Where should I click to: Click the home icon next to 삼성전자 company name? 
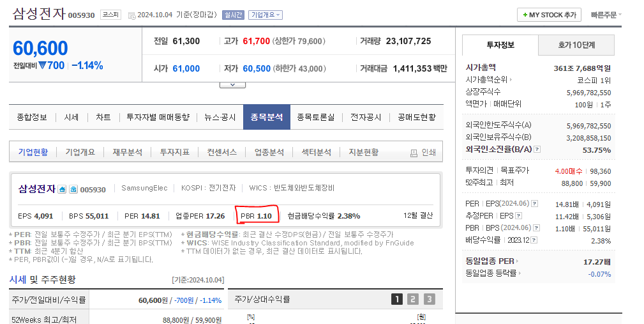click(x=62, y=189)
